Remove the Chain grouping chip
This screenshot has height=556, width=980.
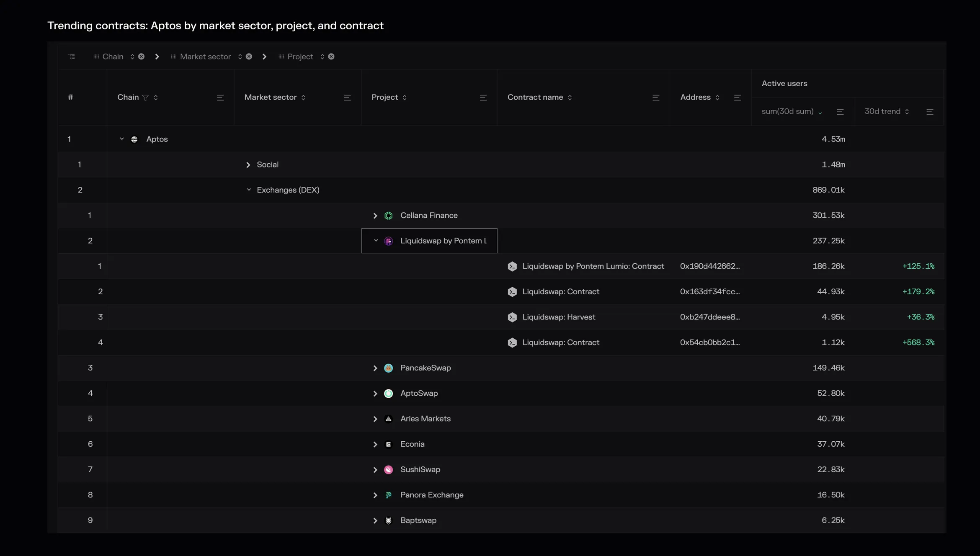(142, 57)
